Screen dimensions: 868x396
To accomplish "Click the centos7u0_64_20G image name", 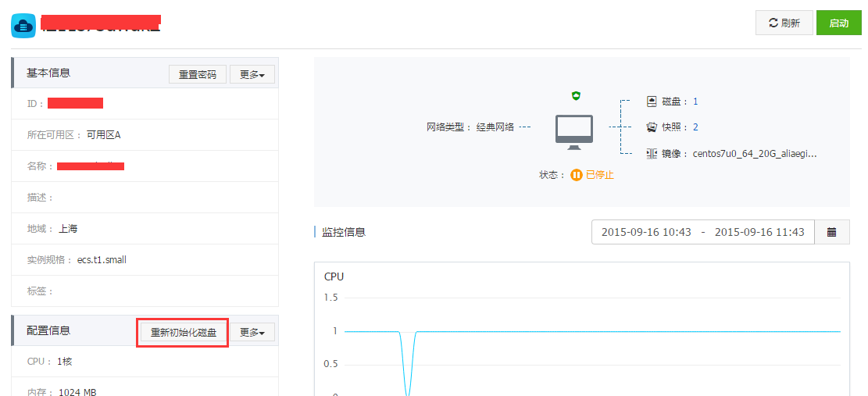I will click(755, 154).
